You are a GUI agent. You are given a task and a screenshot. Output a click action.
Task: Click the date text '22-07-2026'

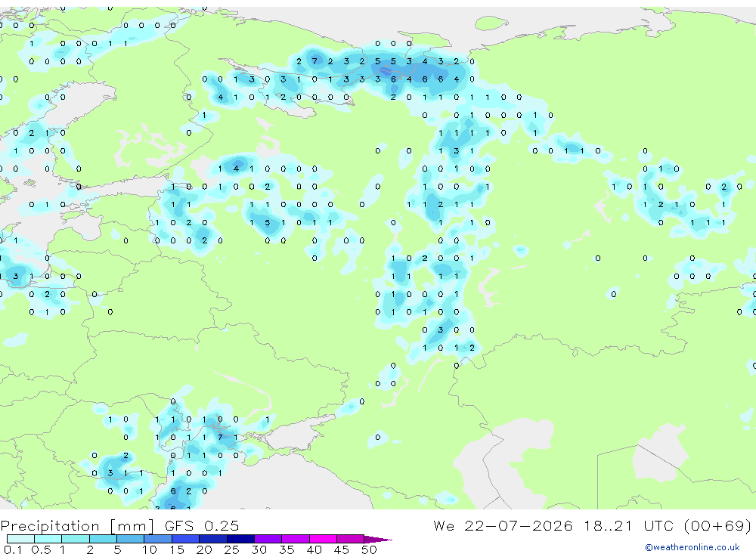[519, 525]
